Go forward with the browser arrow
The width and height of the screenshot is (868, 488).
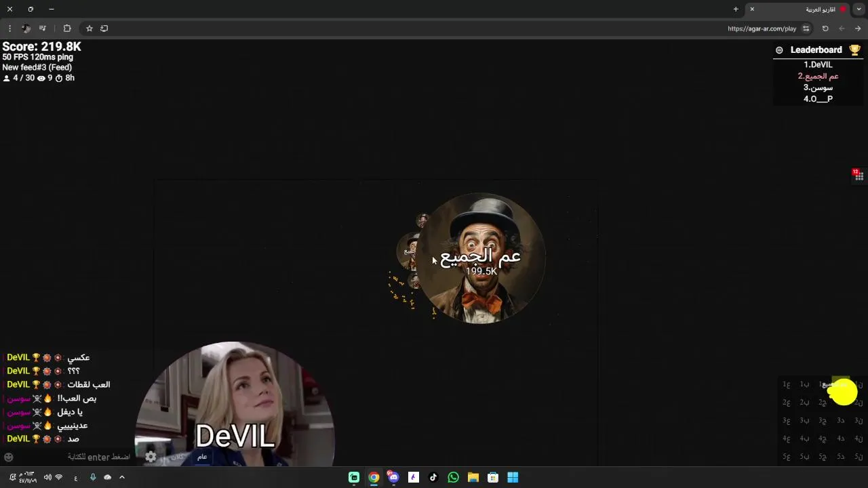coord(858,28)
